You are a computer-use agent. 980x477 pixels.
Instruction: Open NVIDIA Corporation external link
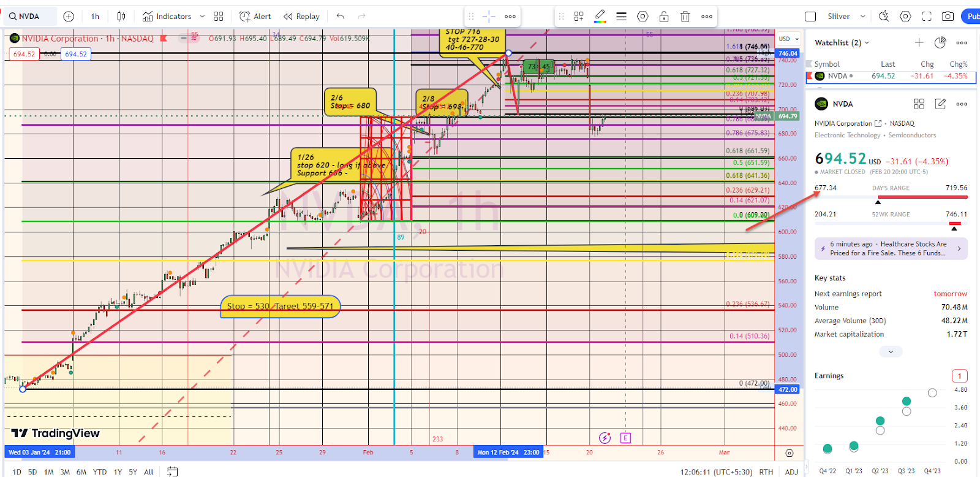878,123
